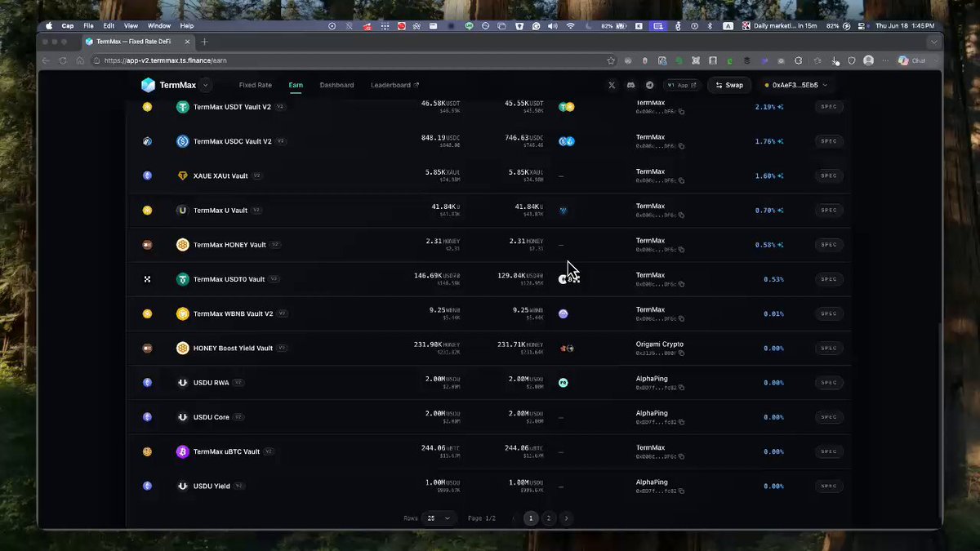980x551 pixels.
Task: Open the browser Chat sidebar button
Action: [x=912, y=60]
